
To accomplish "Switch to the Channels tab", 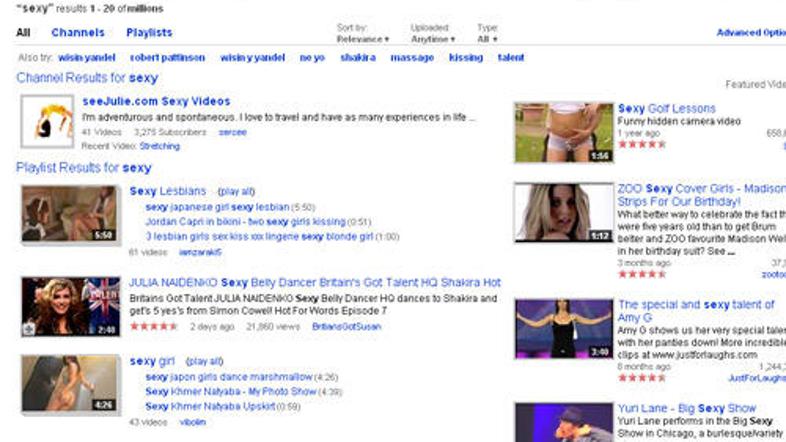I will click(77, 33).
